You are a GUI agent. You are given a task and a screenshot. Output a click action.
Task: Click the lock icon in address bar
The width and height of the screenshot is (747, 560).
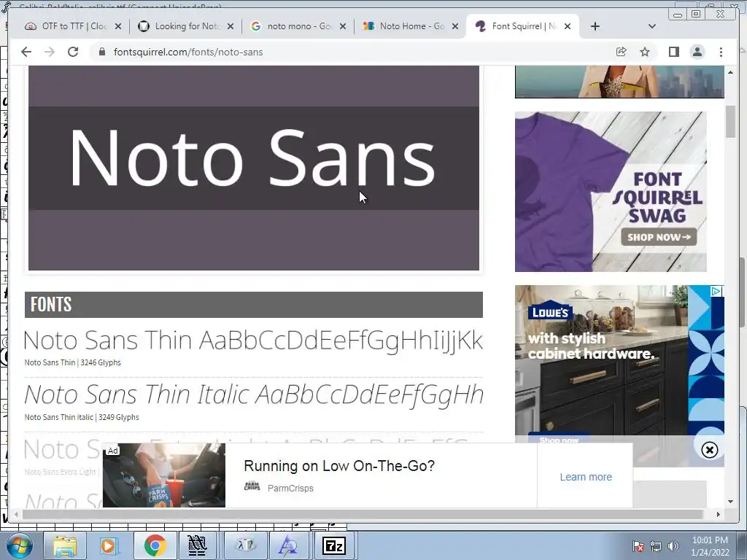(102, 52)
